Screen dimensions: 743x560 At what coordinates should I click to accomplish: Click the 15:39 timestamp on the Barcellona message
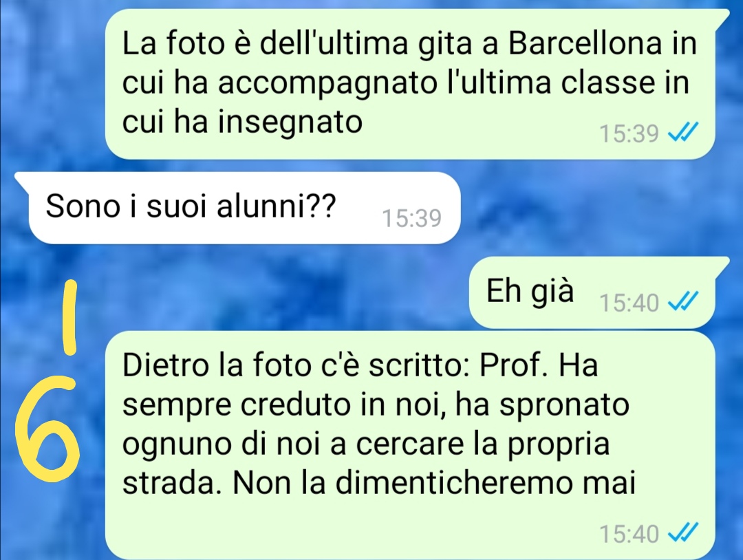629,133
